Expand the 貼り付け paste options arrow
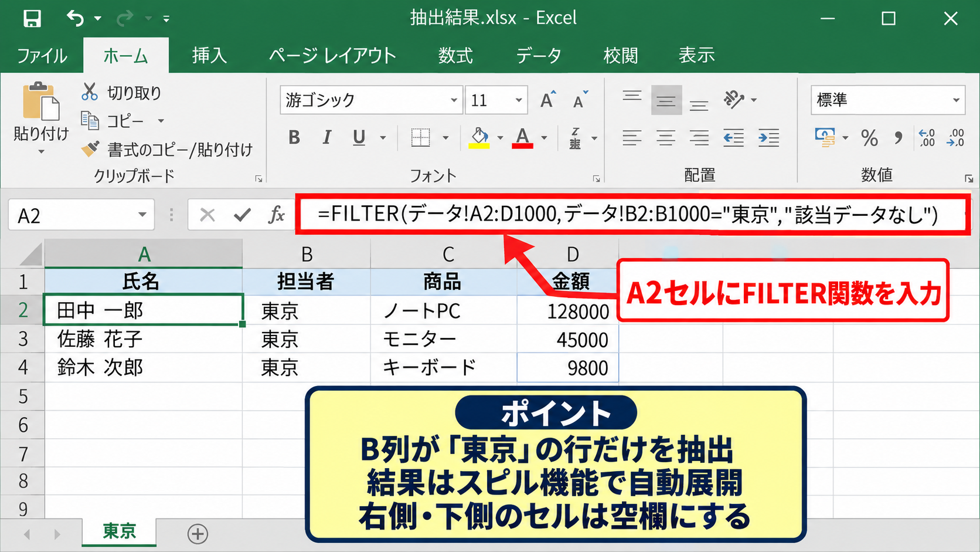The image size is (980, 552). pyautogui.click(x=41, y=152)
